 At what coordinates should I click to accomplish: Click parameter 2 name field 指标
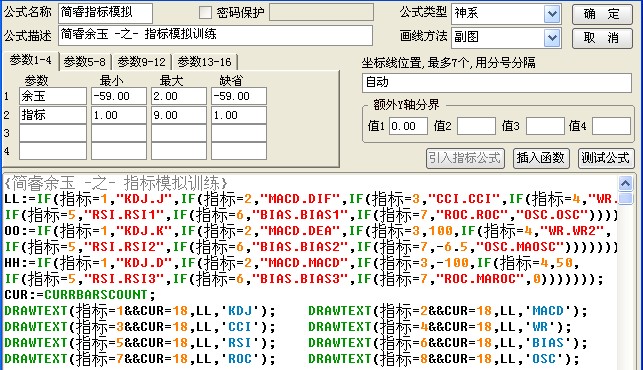53,115
